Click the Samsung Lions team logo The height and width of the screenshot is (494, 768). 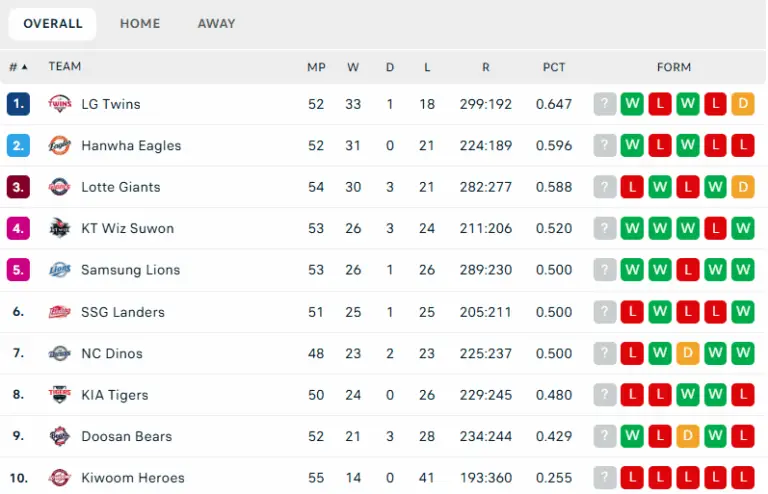(60, 270)
